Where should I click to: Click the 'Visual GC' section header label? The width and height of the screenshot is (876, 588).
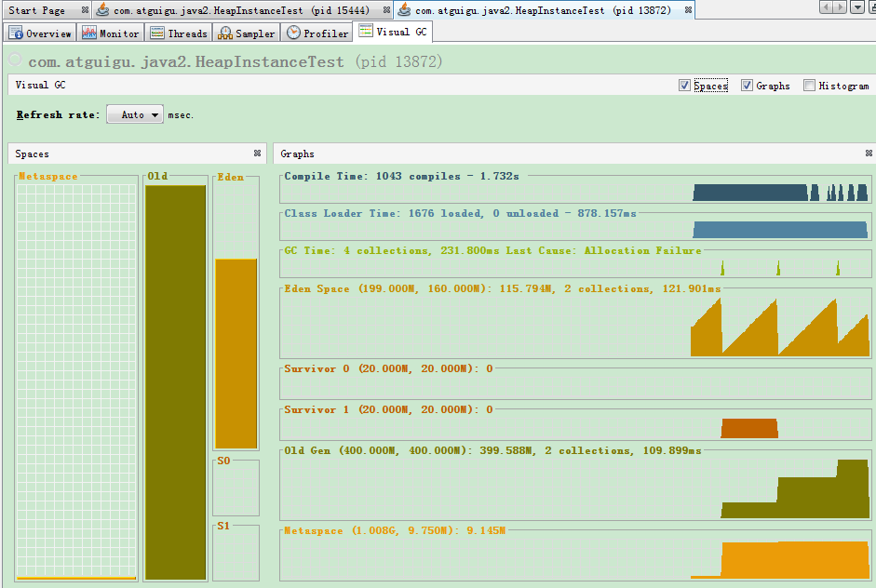point(40,85)
